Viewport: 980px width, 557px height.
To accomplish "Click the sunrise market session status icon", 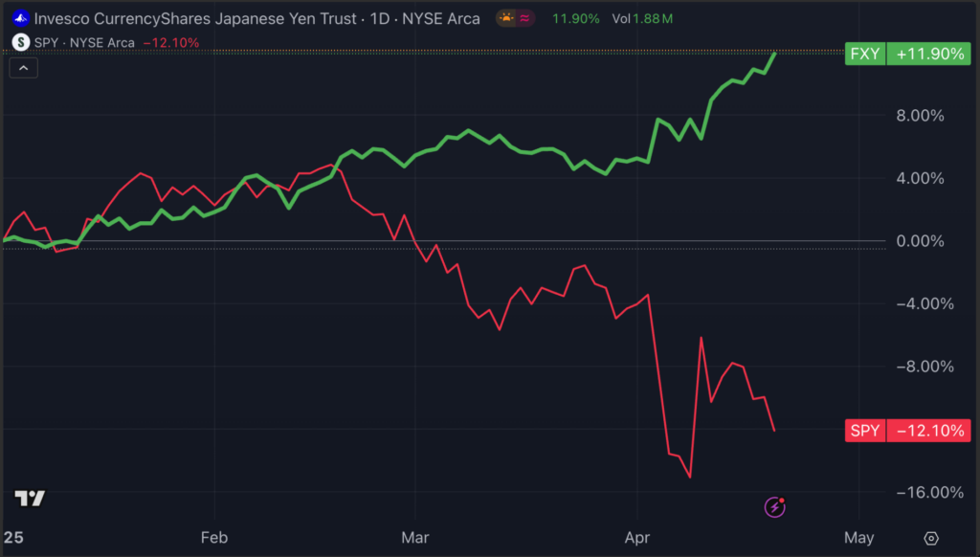I will pos(506,17).
